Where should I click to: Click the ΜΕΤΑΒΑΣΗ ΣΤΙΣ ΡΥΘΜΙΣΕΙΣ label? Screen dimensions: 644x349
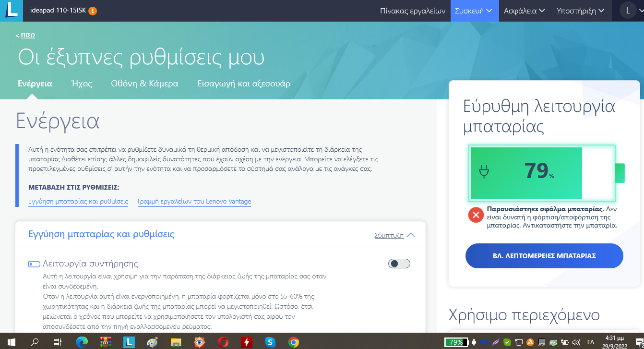pyautogui.click(x=74, y=187)
